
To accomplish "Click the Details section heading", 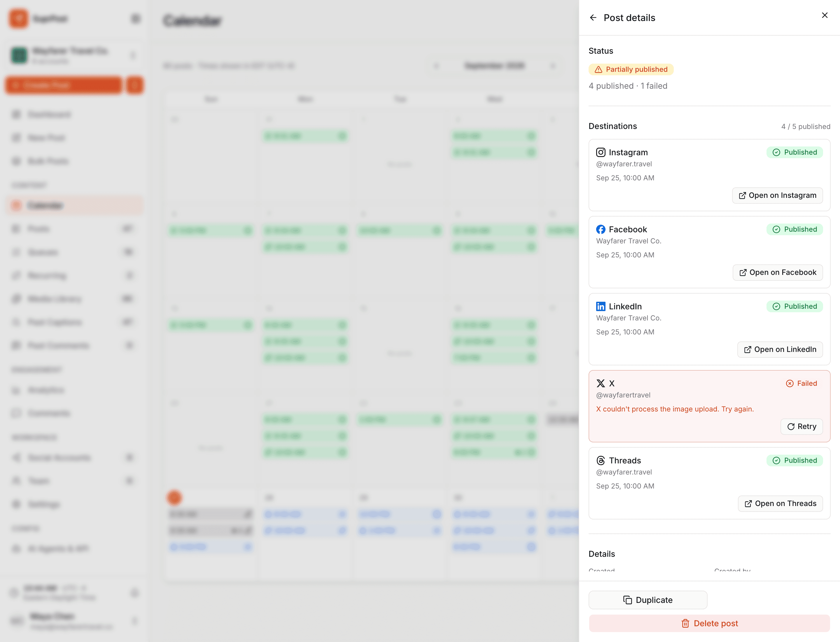I will pyautogui.click(x=602, y=554).
